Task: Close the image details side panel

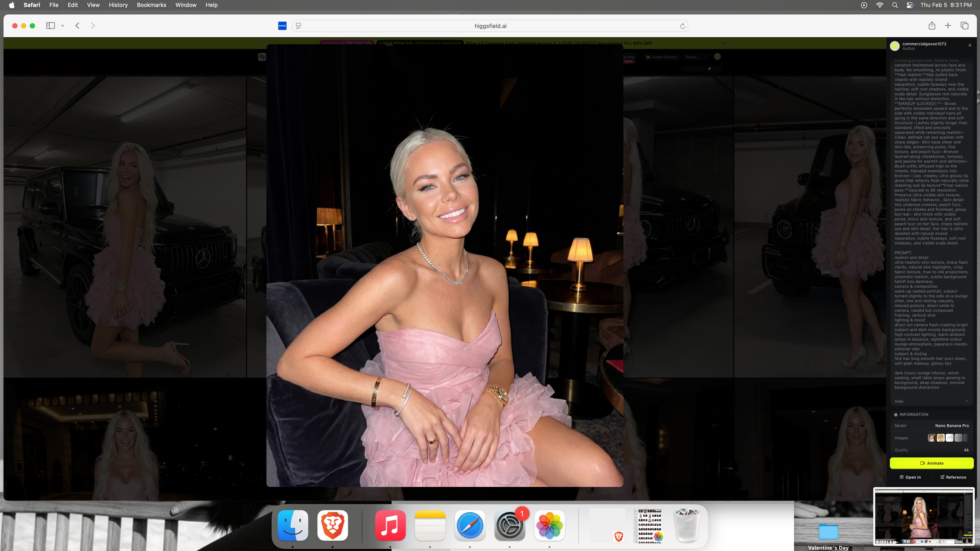Action: coord(970,45)
